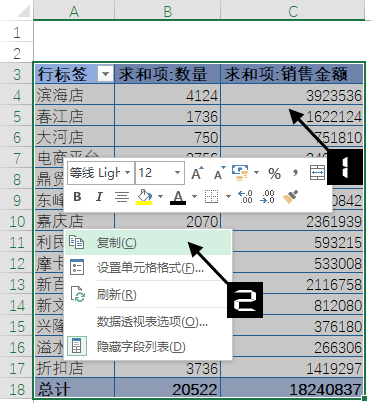Increase font size in mini toolbar
The height and width of the screenshot is (403, 371).
tap(197, 173)
